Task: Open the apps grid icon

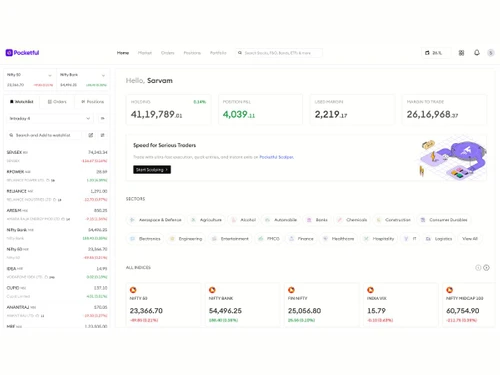Action: pos(461,53)
